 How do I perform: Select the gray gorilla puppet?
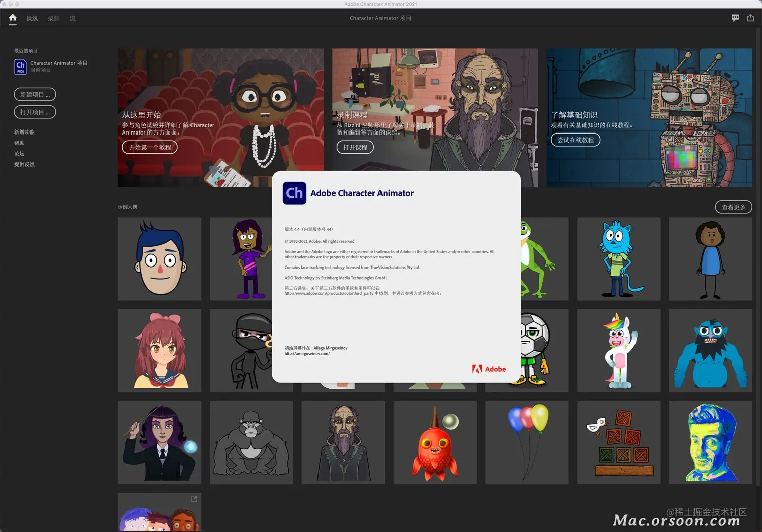pos(251,442)
